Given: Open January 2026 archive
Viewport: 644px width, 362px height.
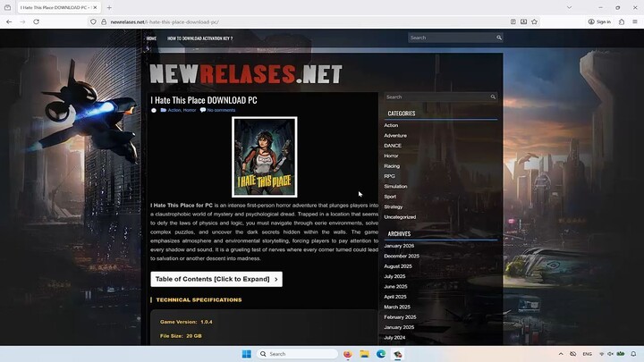Looking at the screenshot, I should [x=399, y=246].
